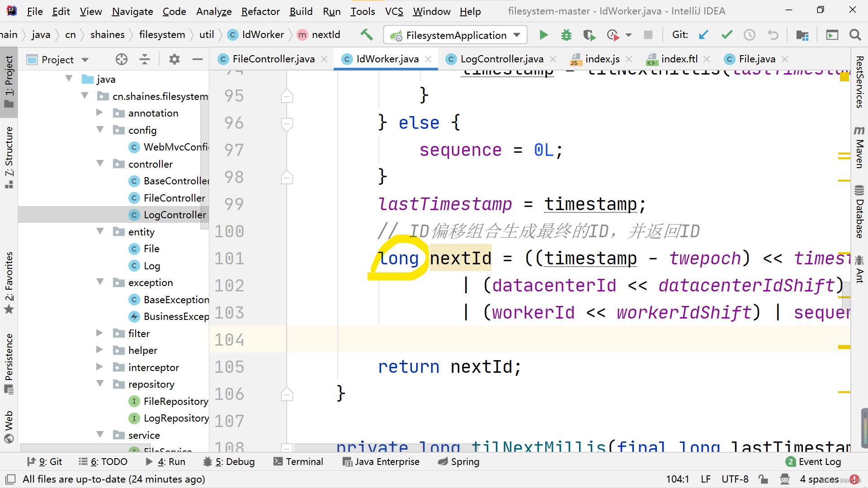Click locate current file target icon
The image size is (868, 488).
[x=122, y=59]
